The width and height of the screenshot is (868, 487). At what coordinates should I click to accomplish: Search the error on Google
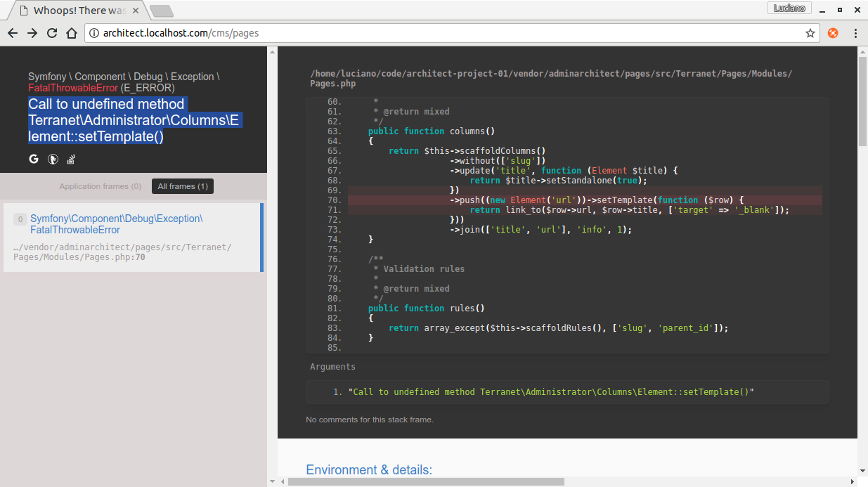[33, 159]
